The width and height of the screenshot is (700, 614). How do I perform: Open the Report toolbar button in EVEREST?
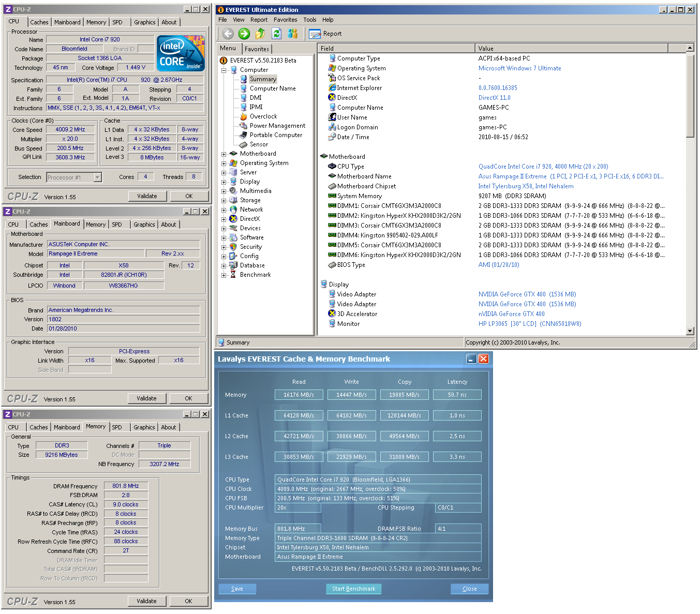(325, 34)
